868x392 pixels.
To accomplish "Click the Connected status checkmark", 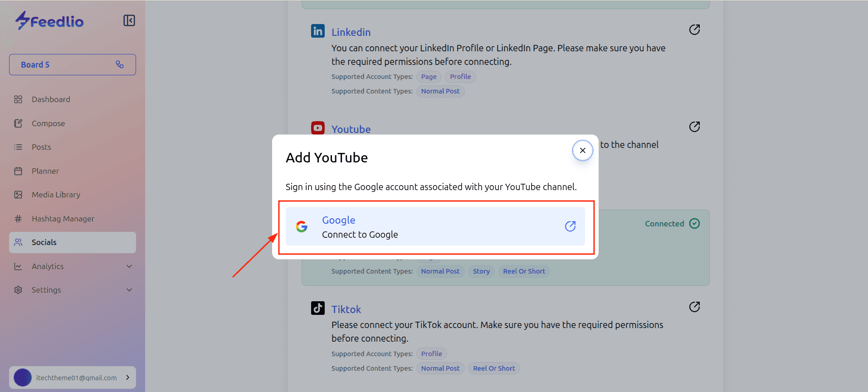I will click(694, 224).
